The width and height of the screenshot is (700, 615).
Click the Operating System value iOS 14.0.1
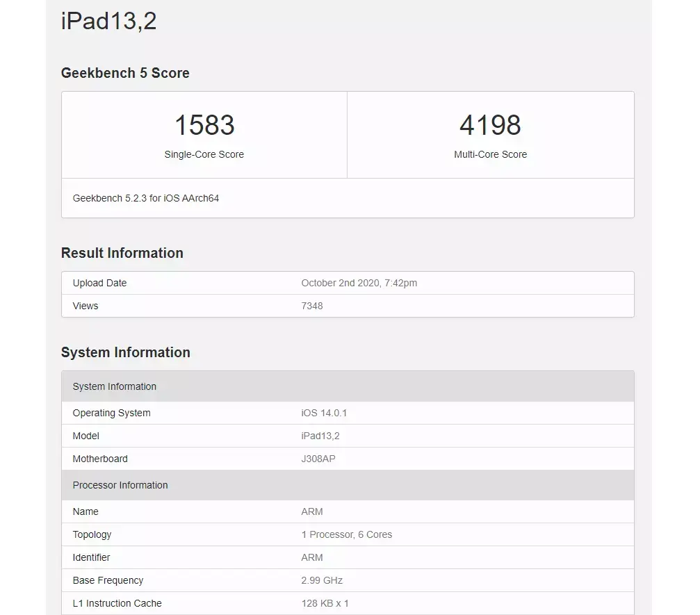(324, 413)
